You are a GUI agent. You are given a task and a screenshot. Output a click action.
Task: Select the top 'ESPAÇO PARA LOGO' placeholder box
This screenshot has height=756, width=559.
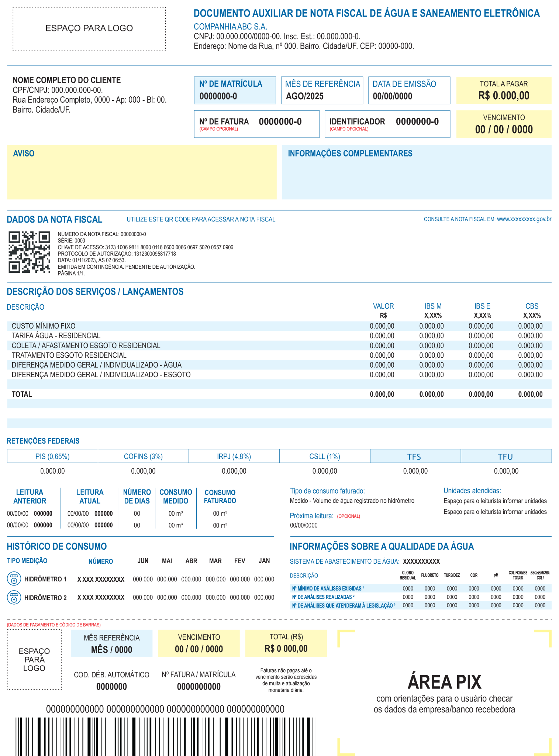(x=89, y=28)
